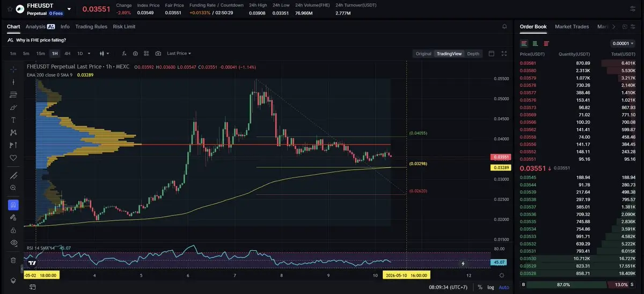Select the 1D timeframe
The image size is (644, 294).
click(x=80, y=53)
